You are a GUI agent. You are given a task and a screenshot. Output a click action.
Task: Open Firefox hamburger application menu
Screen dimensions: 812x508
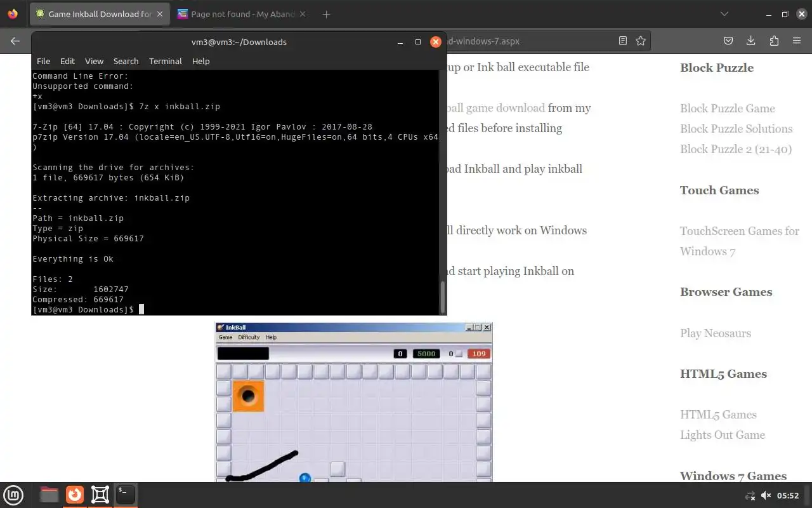(797, 41)
